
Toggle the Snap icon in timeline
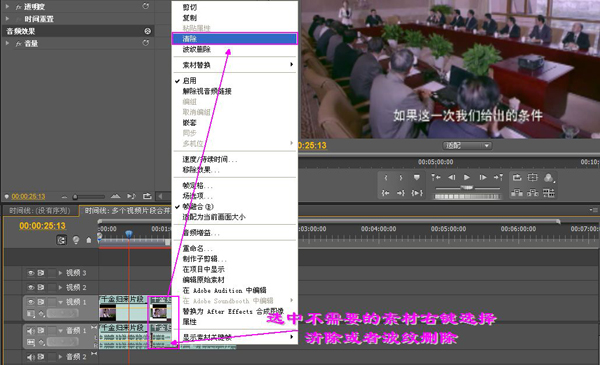pos(62,240)
